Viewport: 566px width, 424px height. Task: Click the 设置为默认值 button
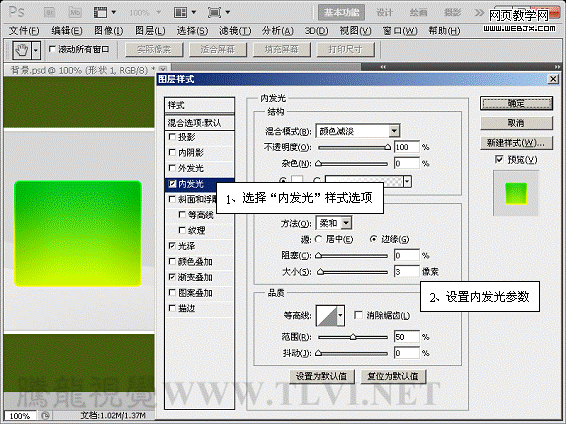click(x=322, y=377)
